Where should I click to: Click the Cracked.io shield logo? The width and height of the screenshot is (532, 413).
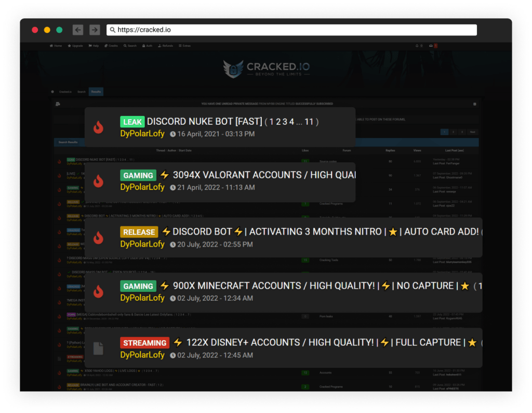tap(233, 69)
